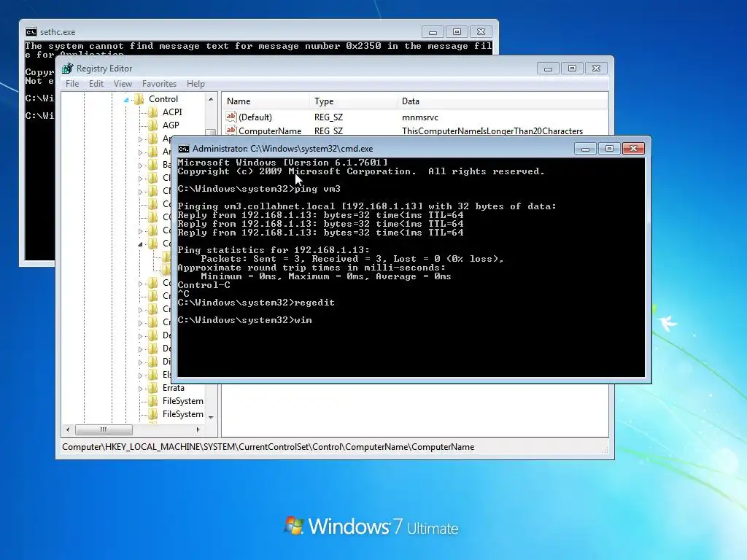Image resolution: width=747 pixels, height=560 pixels.
Task: Close the Administrator cmd.exe window
Action: point(633,149)
